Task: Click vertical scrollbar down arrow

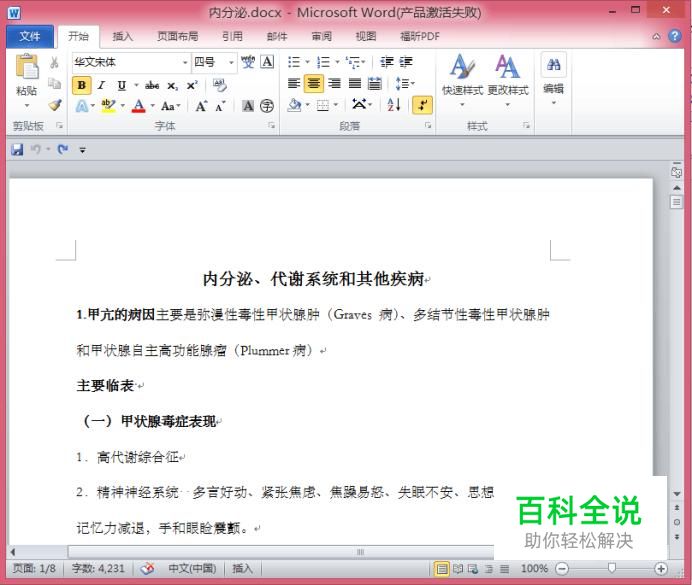Action: pyautogui.click(x=677, y=494)
